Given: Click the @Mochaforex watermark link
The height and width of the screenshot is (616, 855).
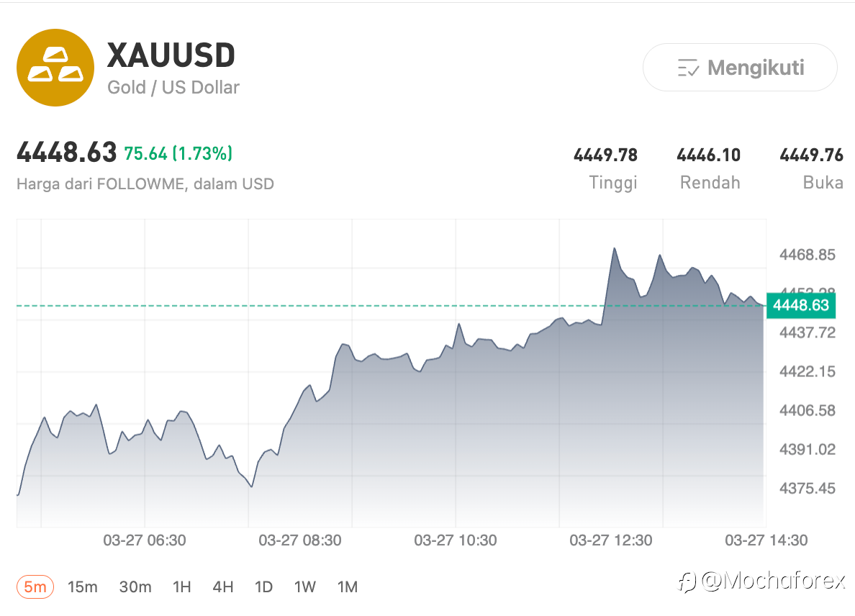Looking at the screenshot, I should (x=773, y=581).
